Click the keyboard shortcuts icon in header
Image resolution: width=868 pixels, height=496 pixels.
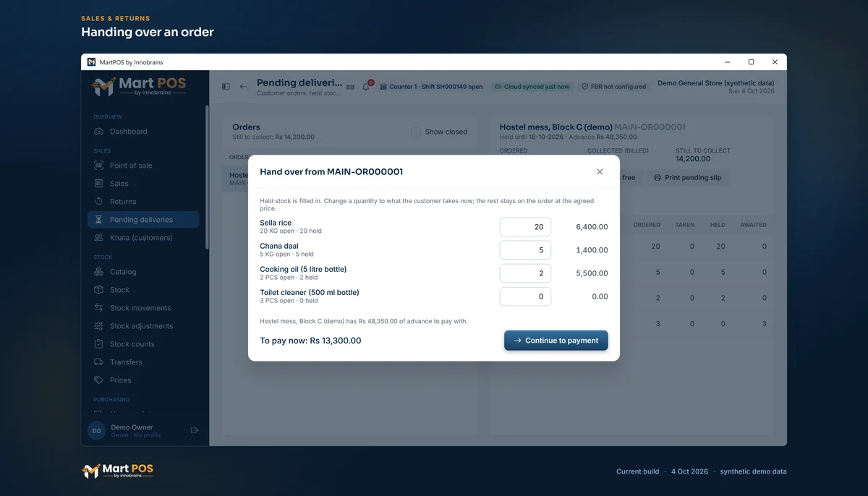(351, 87)
